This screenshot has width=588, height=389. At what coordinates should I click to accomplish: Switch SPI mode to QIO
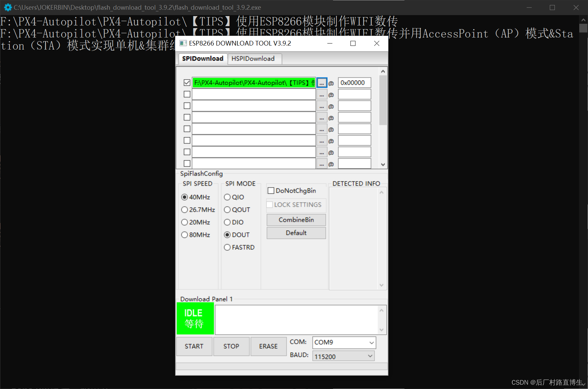pos(227,197)
